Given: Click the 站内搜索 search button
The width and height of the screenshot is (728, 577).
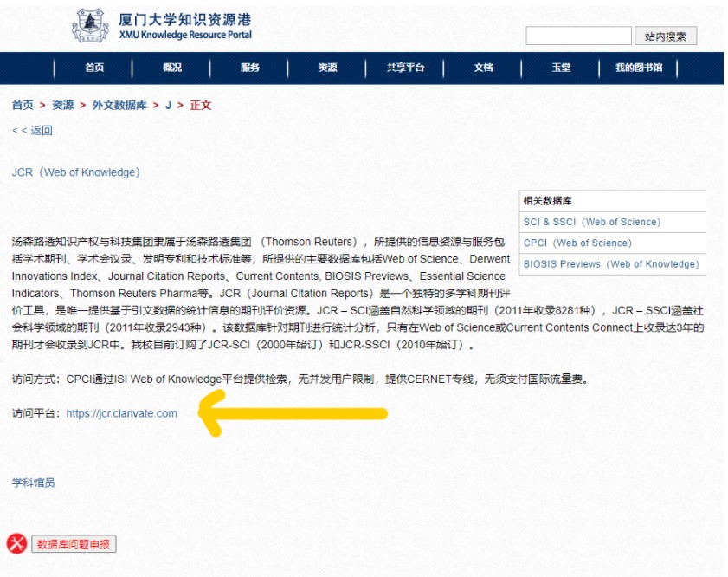Looking at the screenshot, I should pyautogui.click(x=666, y=36).
